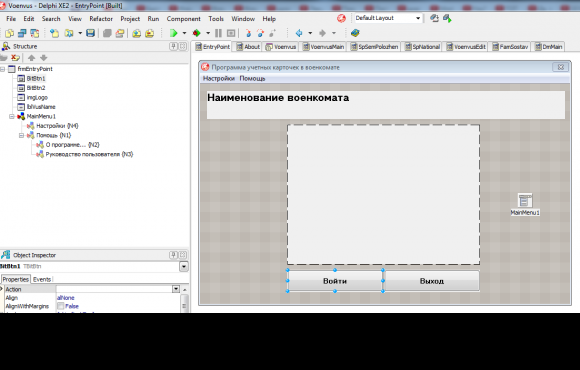Viewport: 580px width, 370px height.
Task: Switch to the SpNational editor tab
Action: point(422,47)
